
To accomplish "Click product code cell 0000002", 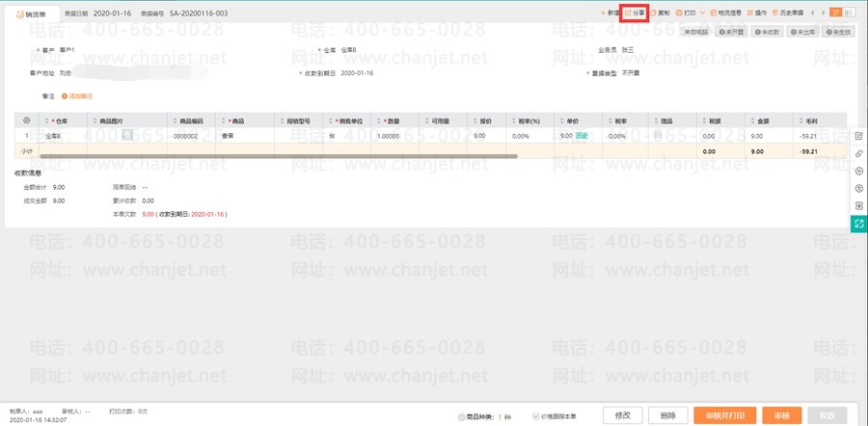I will (189, 136).
